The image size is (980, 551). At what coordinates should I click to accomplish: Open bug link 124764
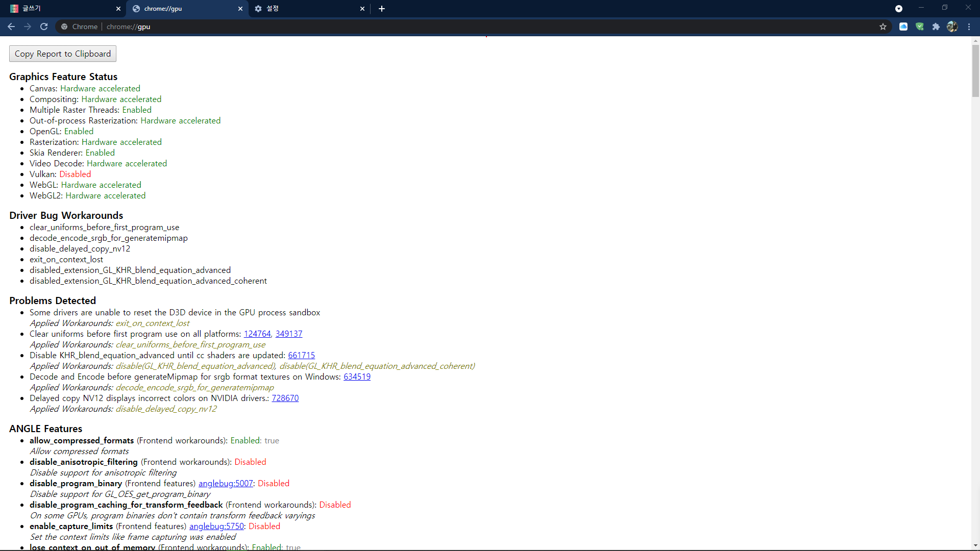pyautogui.click(x=257, y=334)
